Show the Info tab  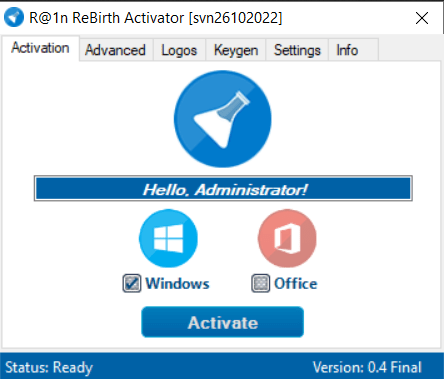[x=353, y=50]
